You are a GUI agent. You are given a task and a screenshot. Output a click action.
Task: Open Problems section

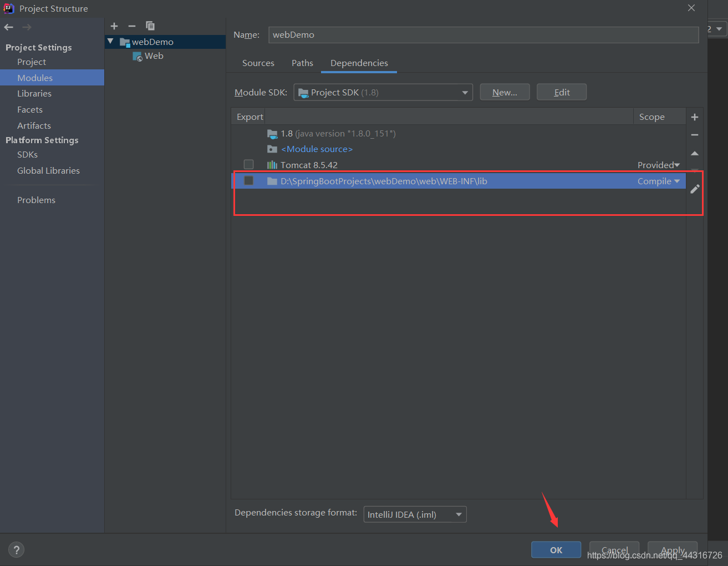pos(36,200)
